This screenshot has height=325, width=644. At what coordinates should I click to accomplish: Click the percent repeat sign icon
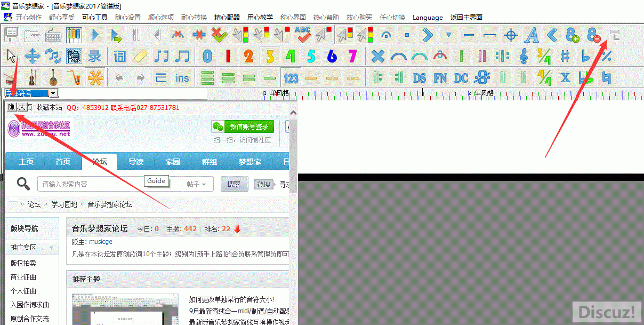[x=607, y=56]
